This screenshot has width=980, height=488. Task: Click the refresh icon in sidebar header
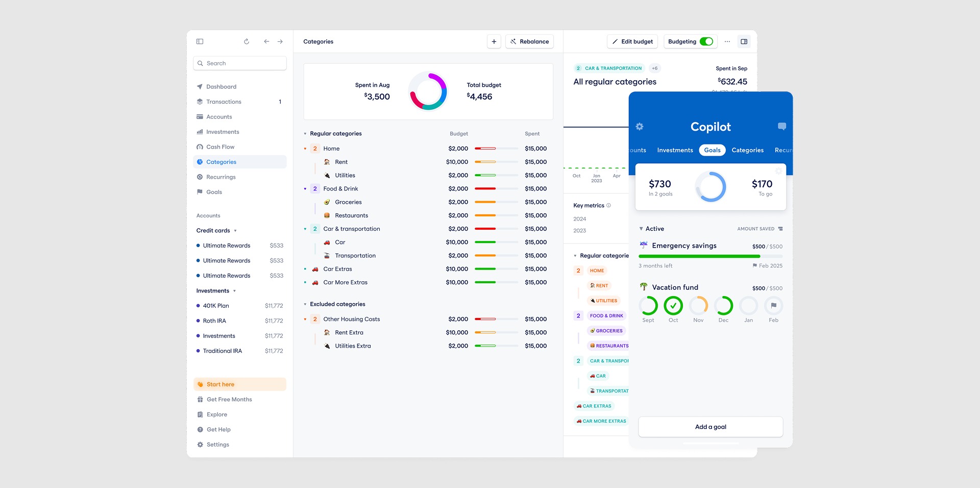[247, 41]
